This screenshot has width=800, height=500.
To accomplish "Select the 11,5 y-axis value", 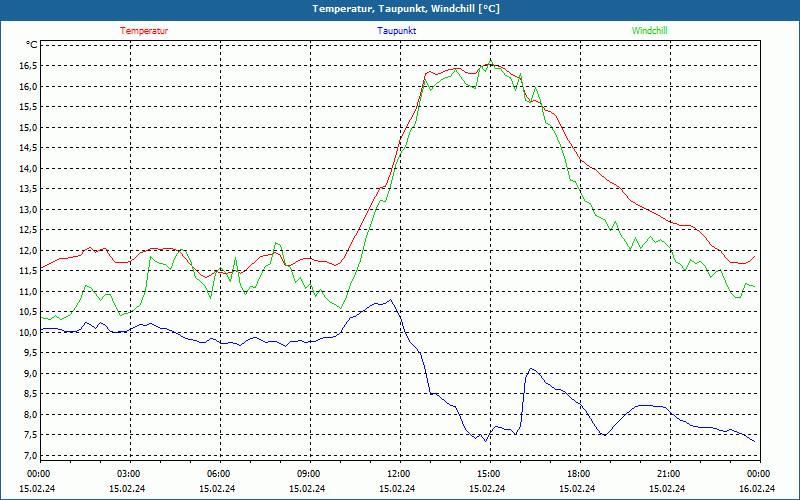I will tap(28, 271).
